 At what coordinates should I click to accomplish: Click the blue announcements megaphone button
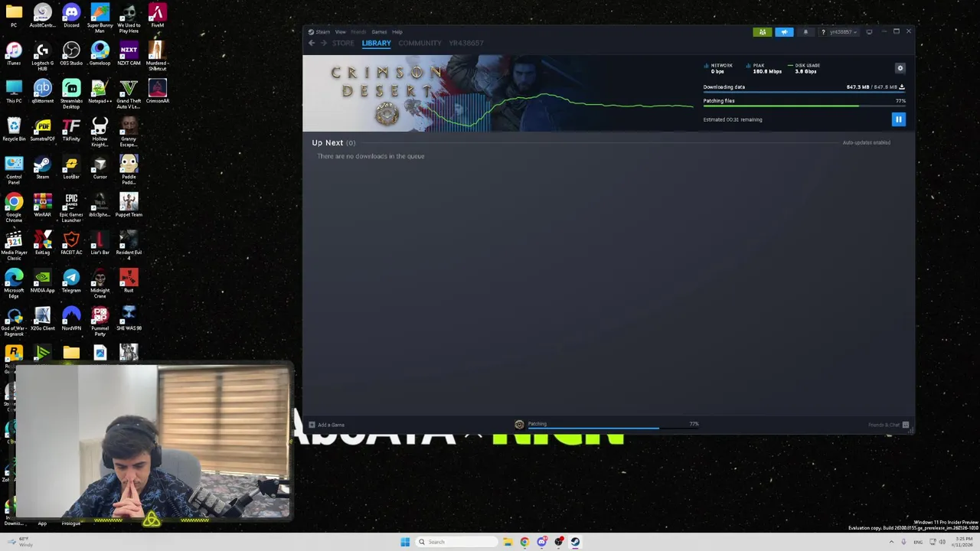(784, 32)
